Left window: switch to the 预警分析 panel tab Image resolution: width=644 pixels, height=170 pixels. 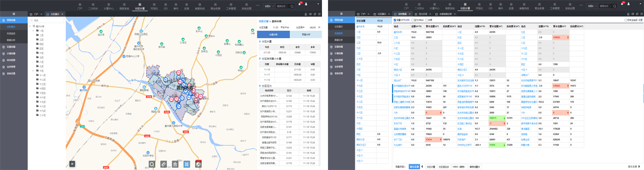(x=305, y=34)
